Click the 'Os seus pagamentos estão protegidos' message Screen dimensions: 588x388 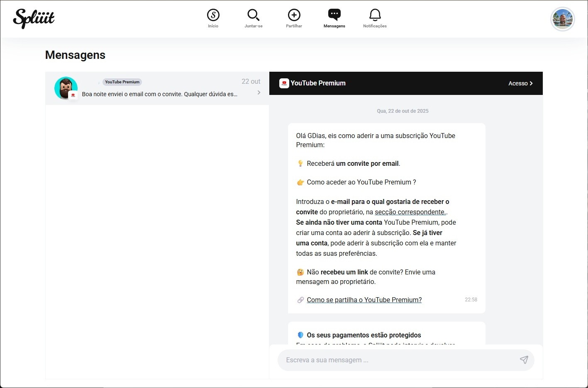(364, 335)
